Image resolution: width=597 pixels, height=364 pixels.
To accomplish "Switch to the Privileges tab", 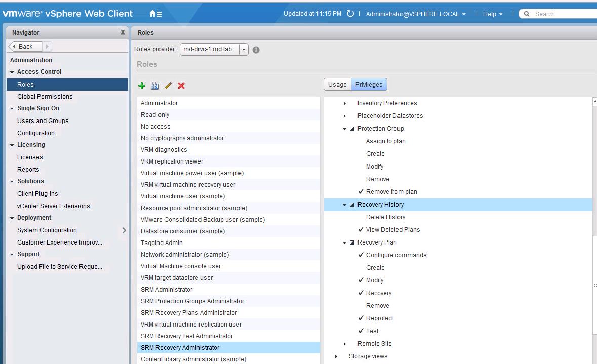I will [x=369, y=84].
